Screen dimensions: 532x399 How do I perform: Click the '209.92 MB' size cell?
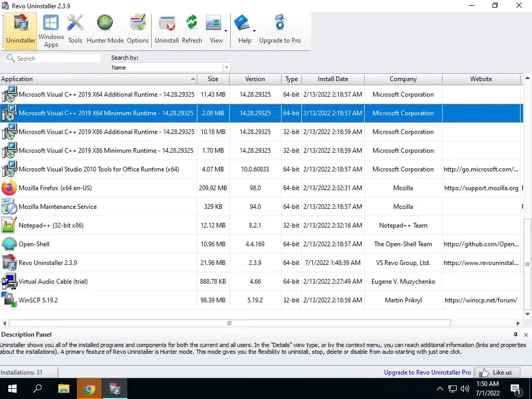click(x=213, y=188)
